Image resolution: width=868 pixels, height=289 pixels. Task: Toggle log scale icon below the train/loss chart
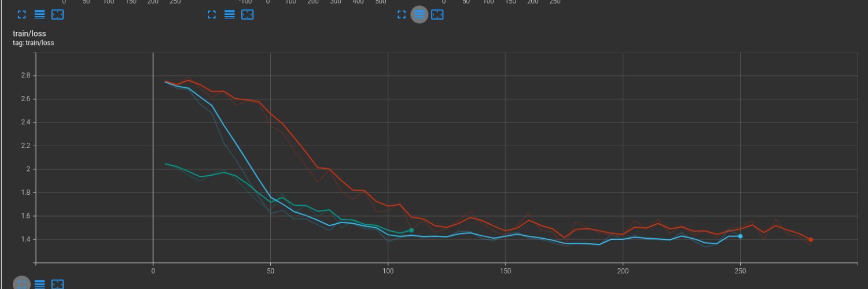(x=39, y=284)
